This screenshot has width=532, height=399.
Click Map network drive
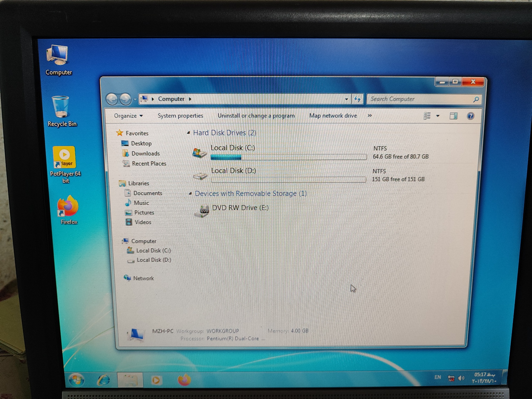tap(333, 116)
